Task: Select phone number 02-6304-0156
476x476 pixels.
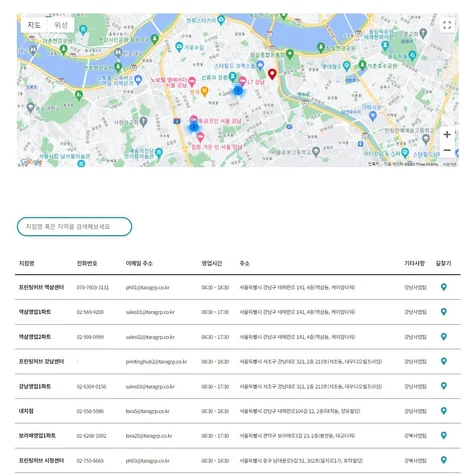Action: point(91,386)
